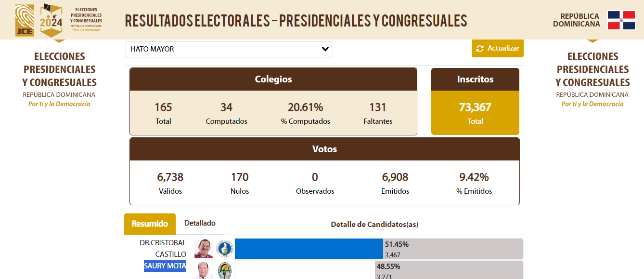Click Dr. Cristobal Castillo's candidate photo
Screen dimensions: 644x279
click(204, 249)
